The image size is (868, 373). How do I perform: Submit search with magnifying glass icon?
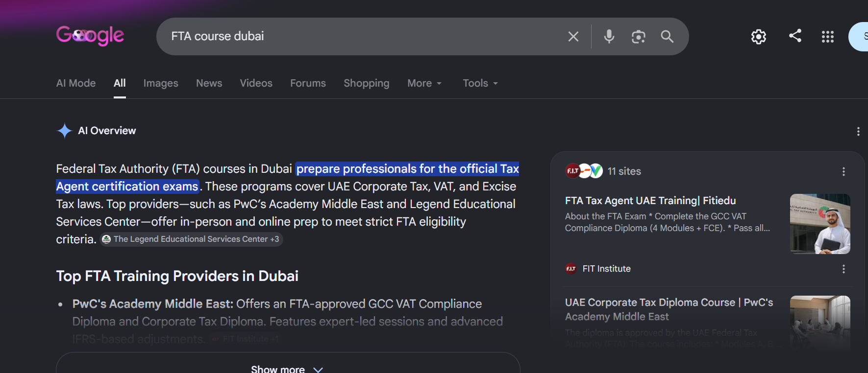667,36
